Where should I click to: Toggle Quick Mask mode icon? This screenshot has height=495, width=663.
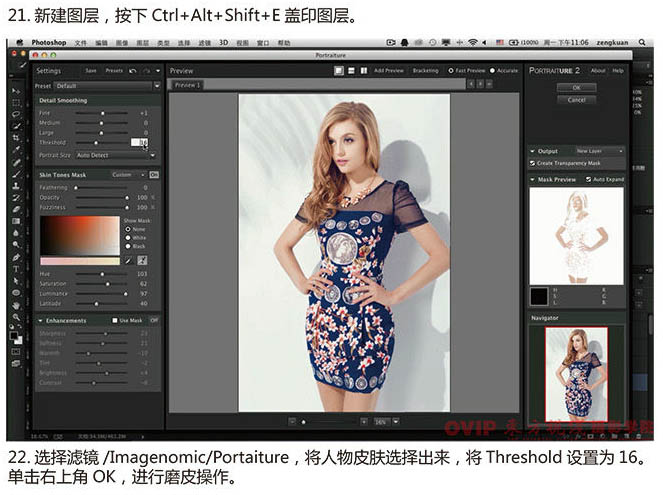pos(16,352)
